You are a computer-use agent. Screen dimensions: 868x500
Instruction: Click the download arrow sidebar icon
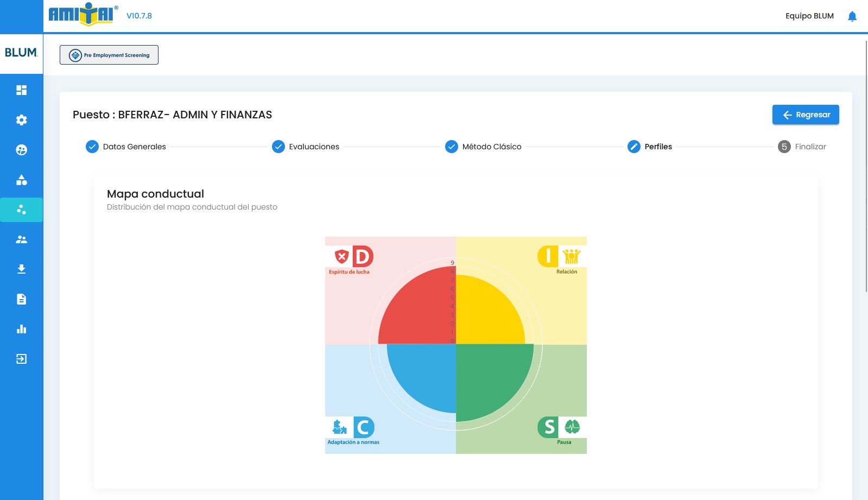click(21, 269)
